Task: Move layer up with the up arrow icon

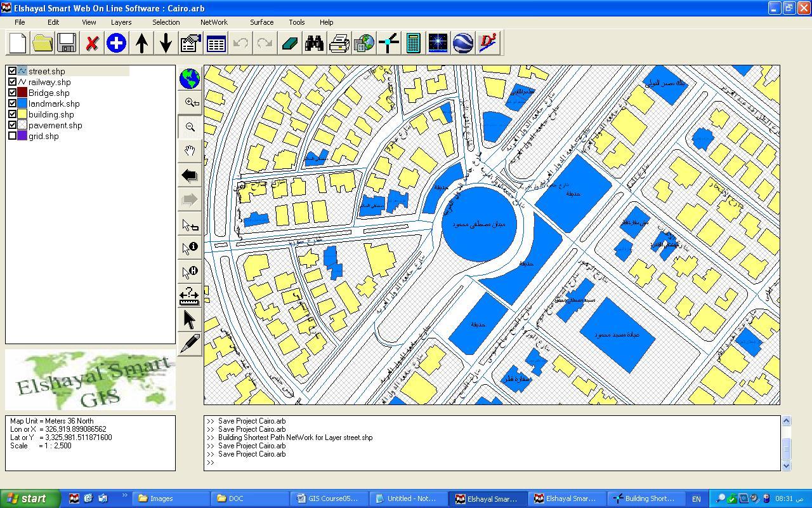Action: pyautogui.click(x=141, y=43)
